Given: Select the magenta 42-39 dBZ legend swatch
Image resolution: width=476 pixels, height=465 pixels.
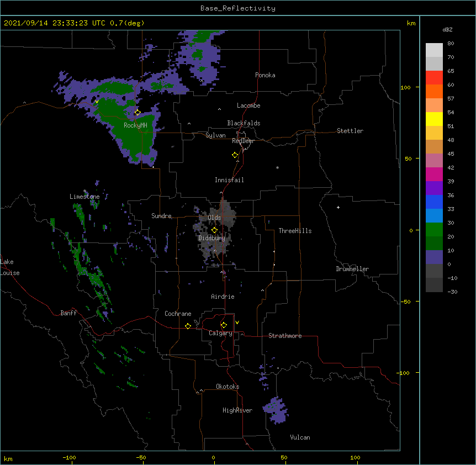Looking at the screenshot, I should coord(434,174).
